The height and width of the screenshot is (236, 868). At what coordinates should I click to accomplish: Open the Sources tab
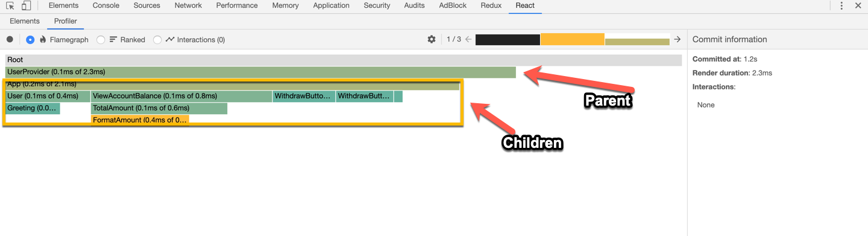[x=147, y=5]
